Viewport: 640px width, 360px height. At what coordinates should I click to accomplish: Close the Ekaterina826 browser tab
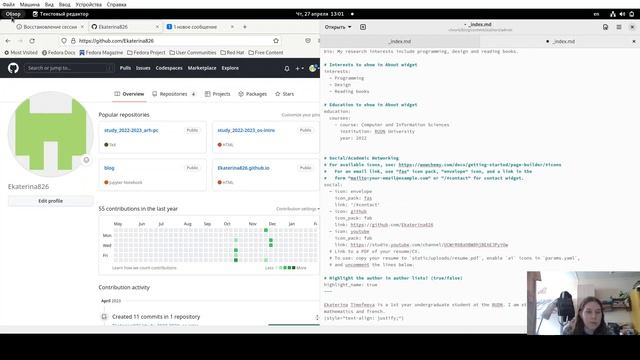pos(158,27)
